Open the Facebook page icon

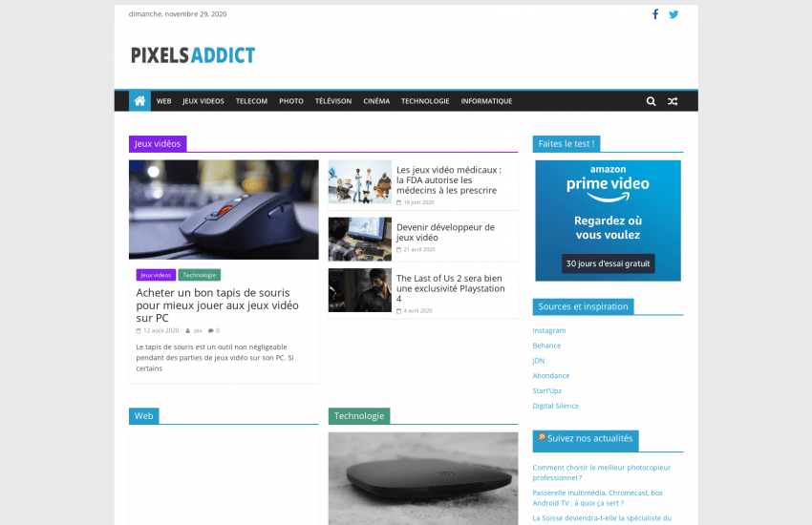[655, 14]
